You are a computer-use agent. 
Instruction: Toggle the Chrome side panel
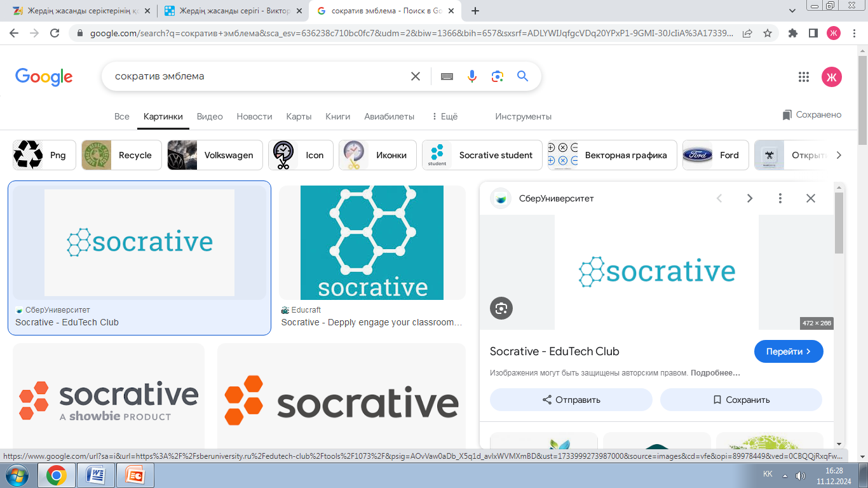pos(813,33)
